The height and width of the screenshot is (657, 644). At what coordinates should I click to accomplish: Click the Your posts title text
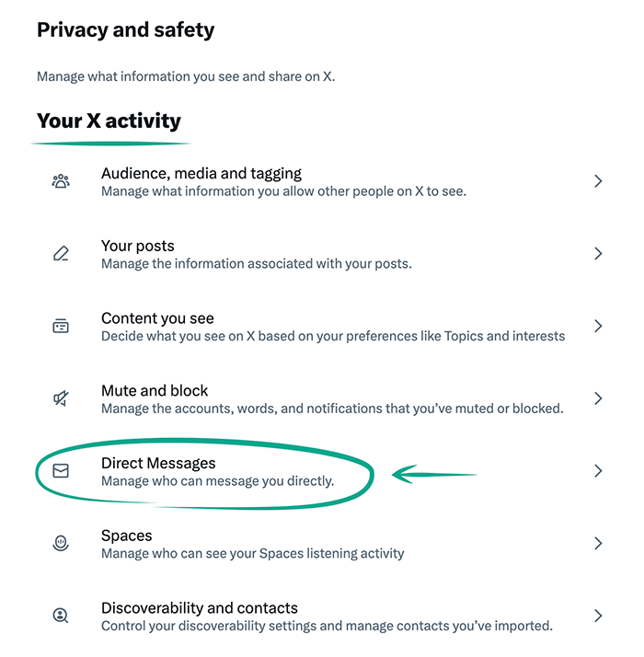(137, 246)
